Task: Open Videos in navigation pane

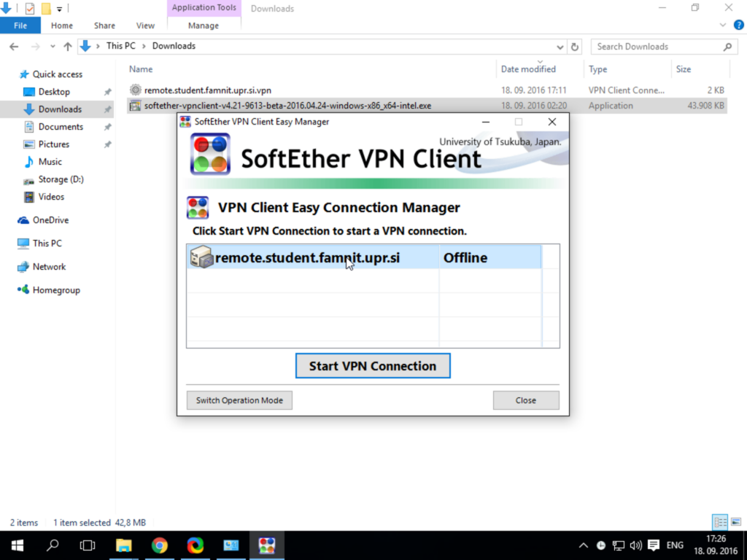Action: point(51,197)
